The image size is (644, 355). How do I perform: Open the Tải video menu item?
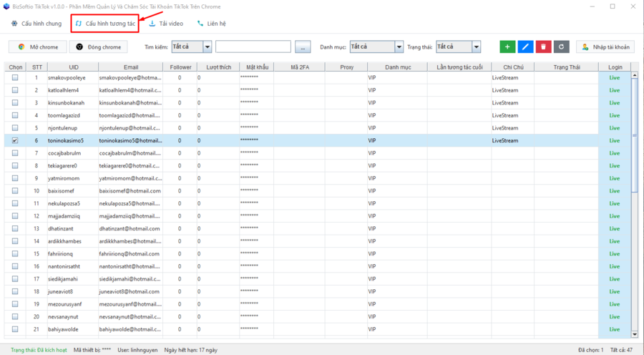coord(165,24)
